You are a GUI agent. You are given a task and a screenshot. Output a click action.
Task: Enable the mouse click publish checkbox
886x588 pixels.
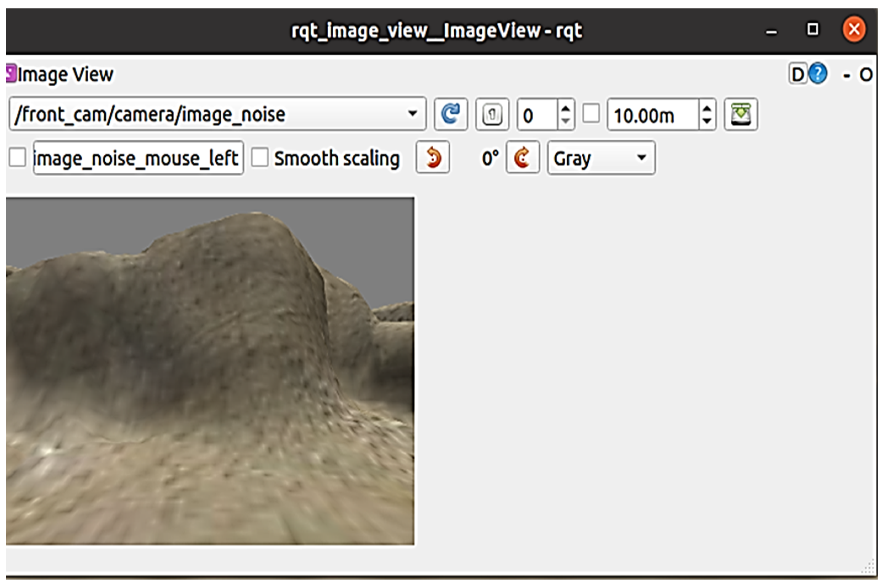point(17,157)
